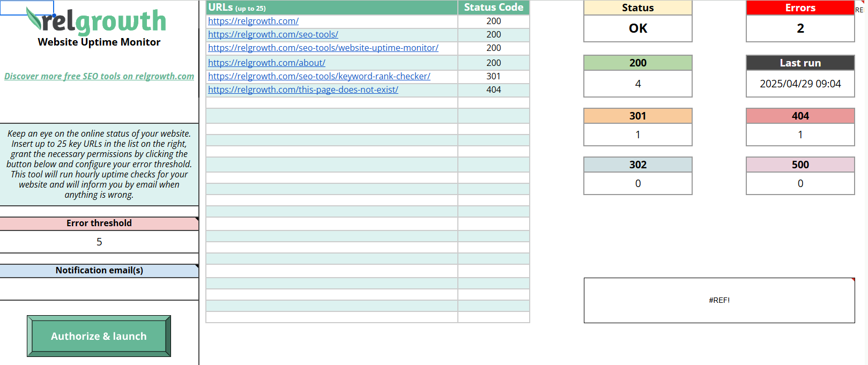
Task: Select the count 0 under the 500 header
Action: [800, 183]
